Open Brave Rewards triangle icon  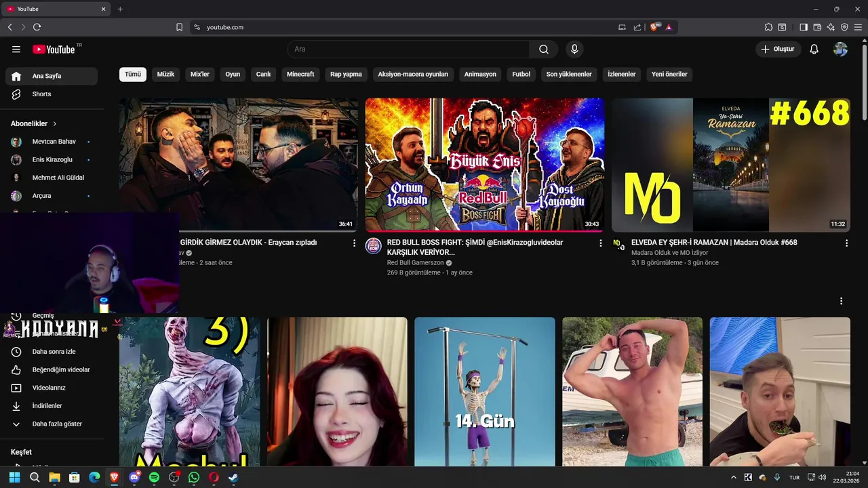[669, 27]
